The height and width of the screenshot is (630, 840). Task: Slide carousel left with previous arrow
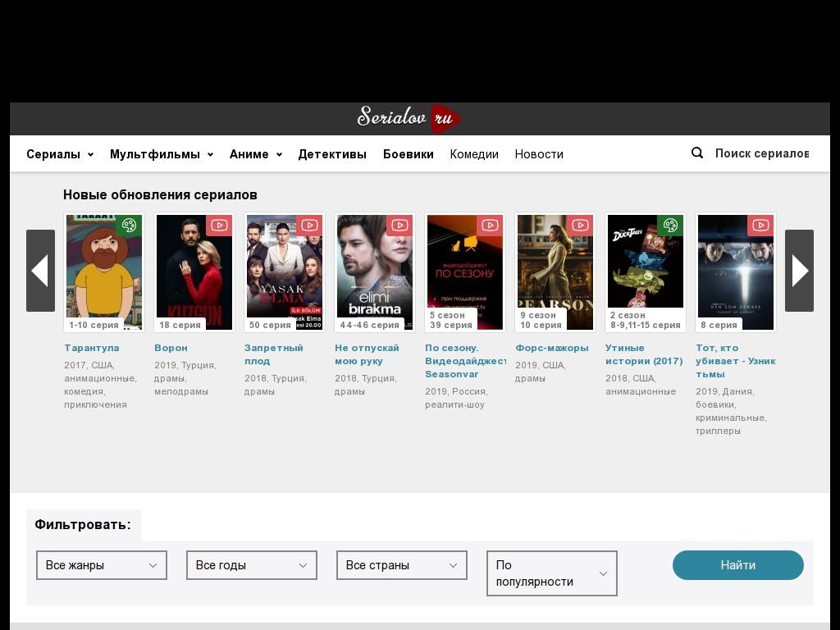click(41, 271)
